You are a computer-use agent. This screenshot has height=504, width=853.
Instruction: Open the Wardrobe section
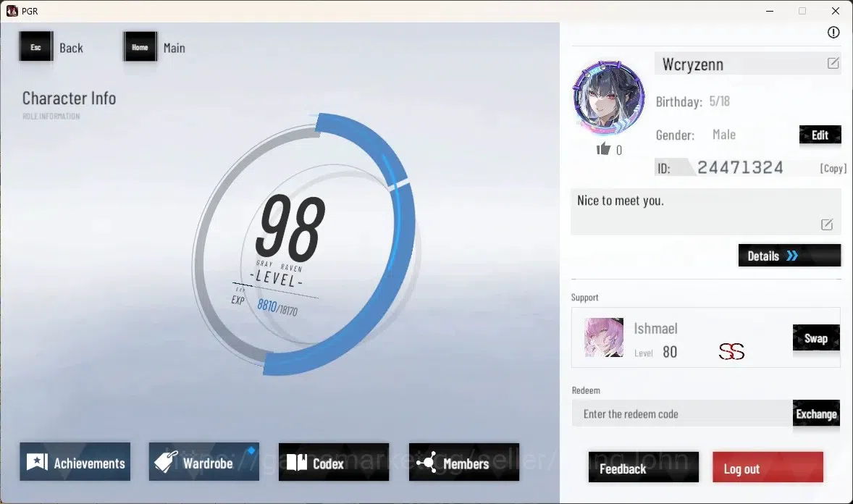coord(204,461)
